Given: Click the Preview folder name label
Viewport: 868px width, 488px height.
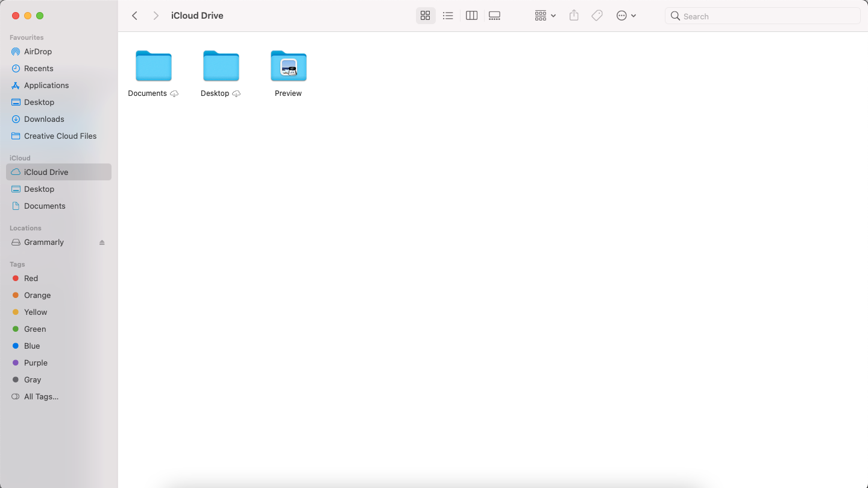Looking at the screenshot, I should click(x=288, y=93).
